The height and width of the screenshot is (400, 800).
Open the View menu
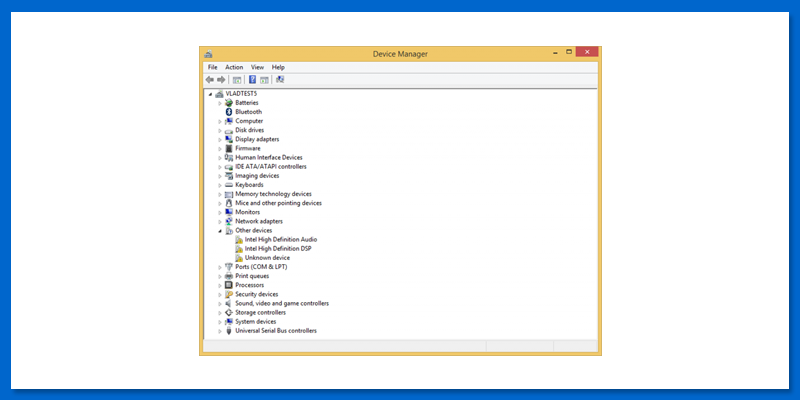click(x=257, y=67)
